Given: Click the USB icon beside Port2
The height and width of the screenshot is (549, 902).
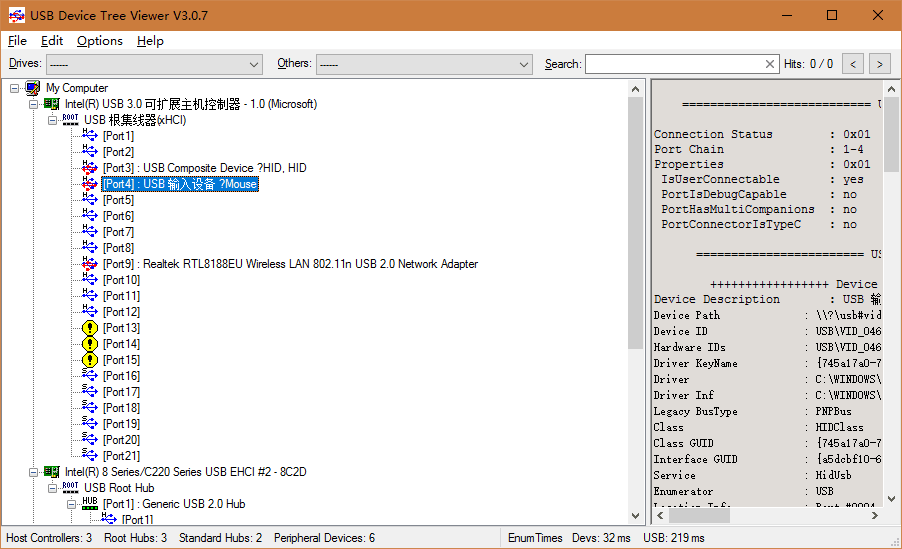Looking at the screenshot, I should (x=90, y=152).
